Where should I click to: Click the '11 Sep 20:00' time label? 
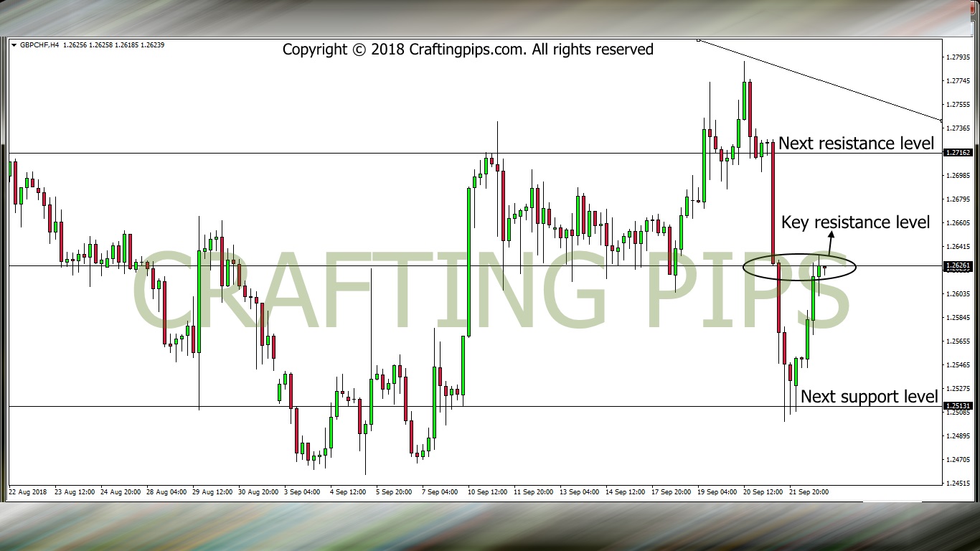(x=534, y=492)
